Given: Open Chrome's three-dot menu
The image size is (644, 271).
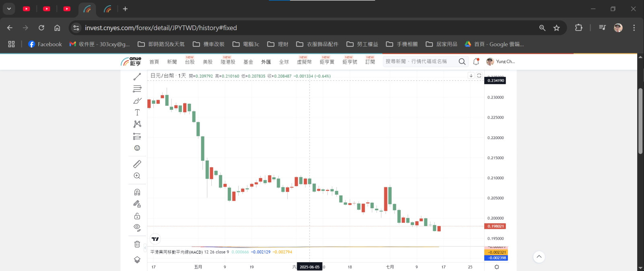Looking at the screenshot, I should (634, 28).
